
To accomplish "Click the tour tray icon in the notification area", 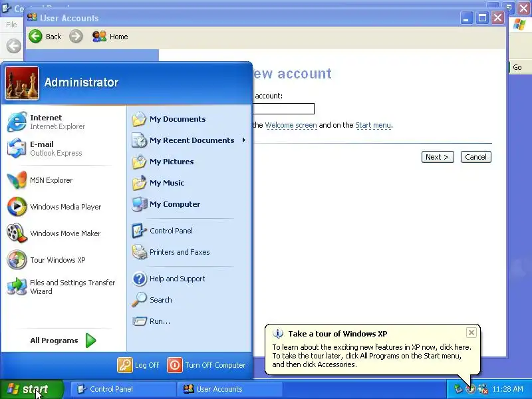I will pyautogui.click(x=470, y=389).
